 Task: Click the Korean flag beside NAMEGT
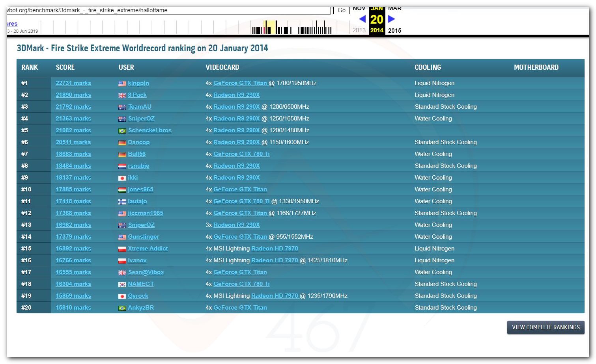pos(122,284)
